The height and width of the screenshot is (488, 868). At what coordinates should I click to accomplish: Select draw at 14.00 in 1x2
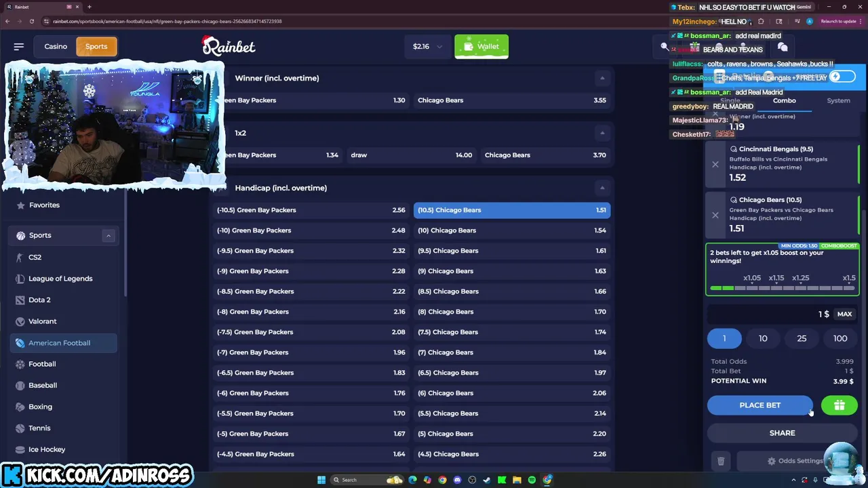[x=412, y=155]
